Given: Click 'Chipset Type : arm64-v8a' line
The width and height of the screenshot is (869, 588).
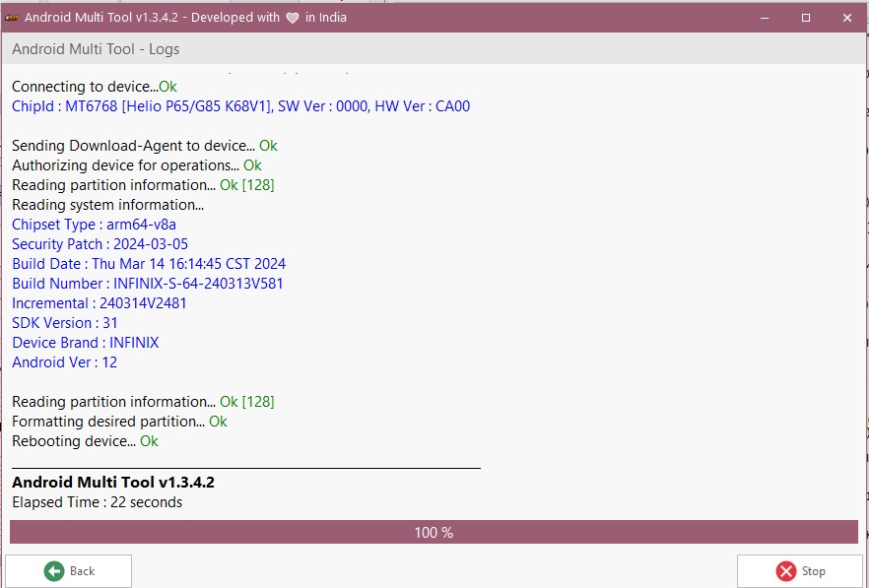Looking at the screenshot, I should (x=95, y=225).
